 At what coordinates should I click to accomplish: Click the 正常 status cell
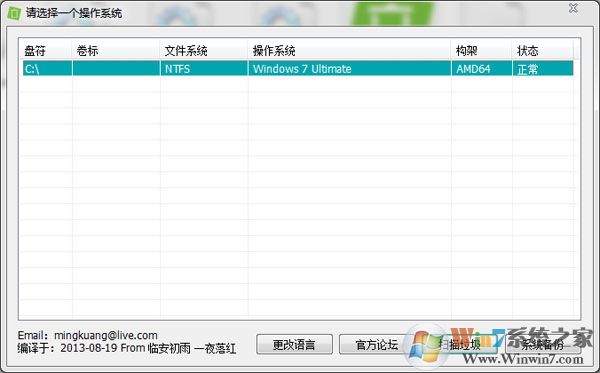tap(543, 68)
